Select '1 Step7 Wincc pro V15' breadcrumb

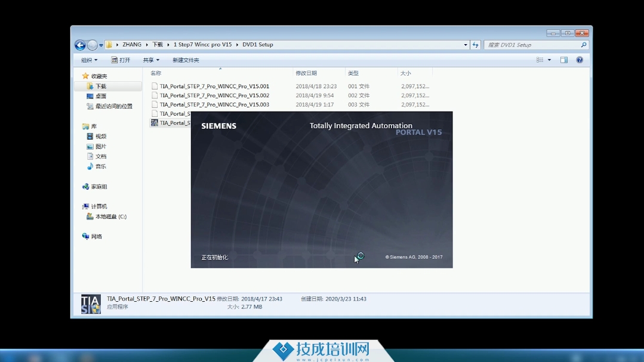pos(202,45)
